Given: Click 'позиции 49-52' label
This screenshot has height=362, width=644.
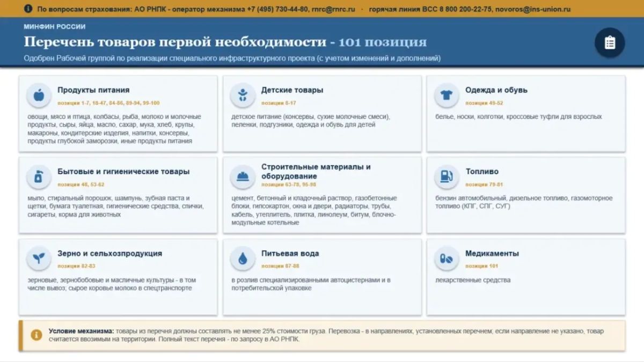Looking at the screenshot, I should (484, 103).
